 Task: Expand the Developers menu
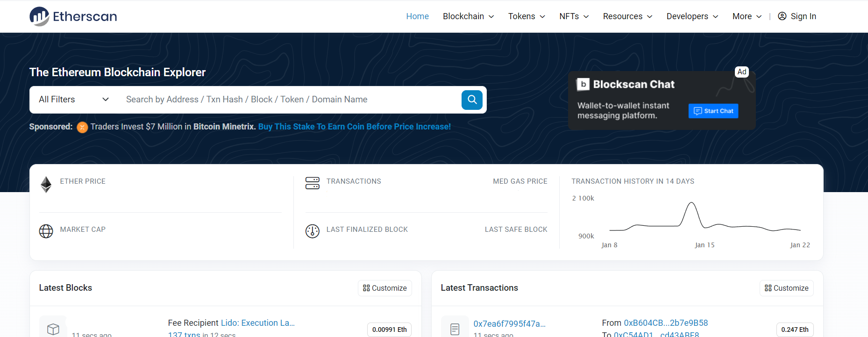(692, 16)
